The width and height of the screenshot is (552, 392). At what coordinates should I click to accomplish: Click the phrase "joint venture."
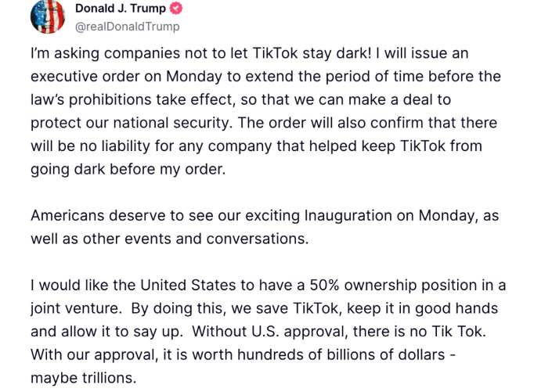[77, 308]
